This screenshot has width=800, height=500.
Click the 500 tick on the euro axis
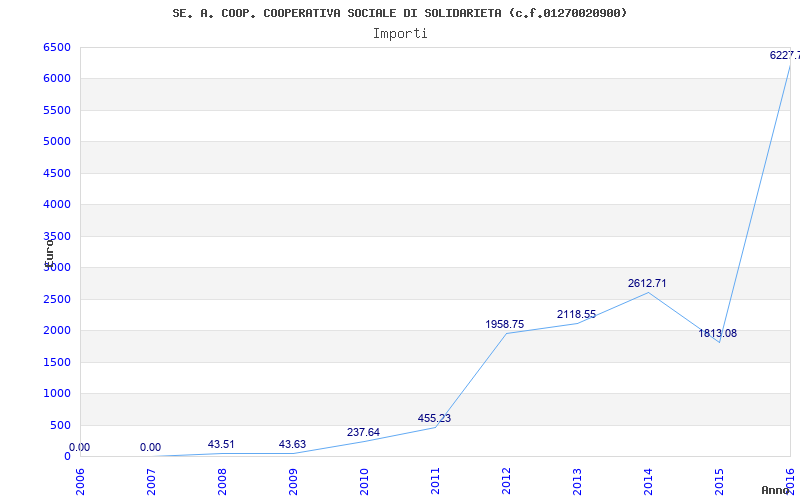click(60, 425)
